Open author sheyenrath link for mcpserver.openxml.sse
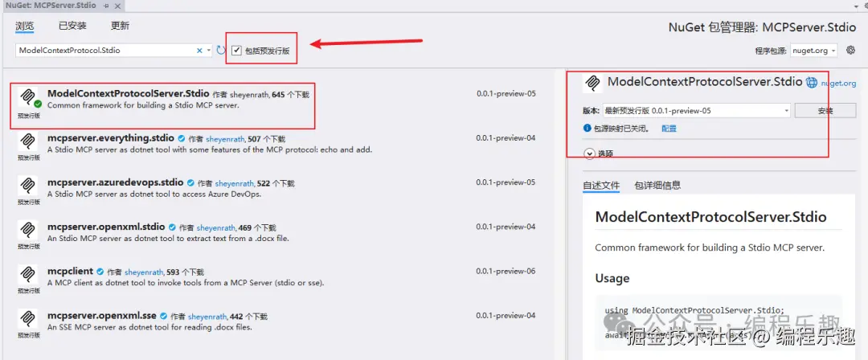 pos(207,317)
